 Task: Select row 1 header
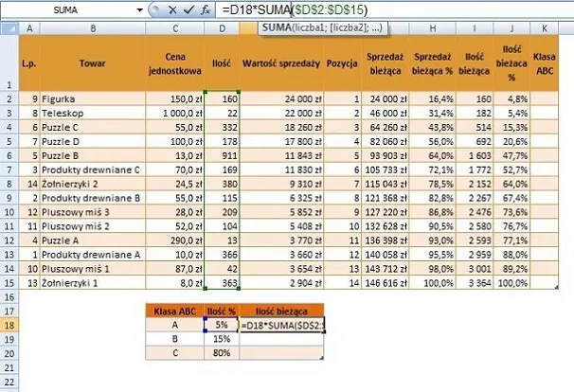click(x=9, y=62)
